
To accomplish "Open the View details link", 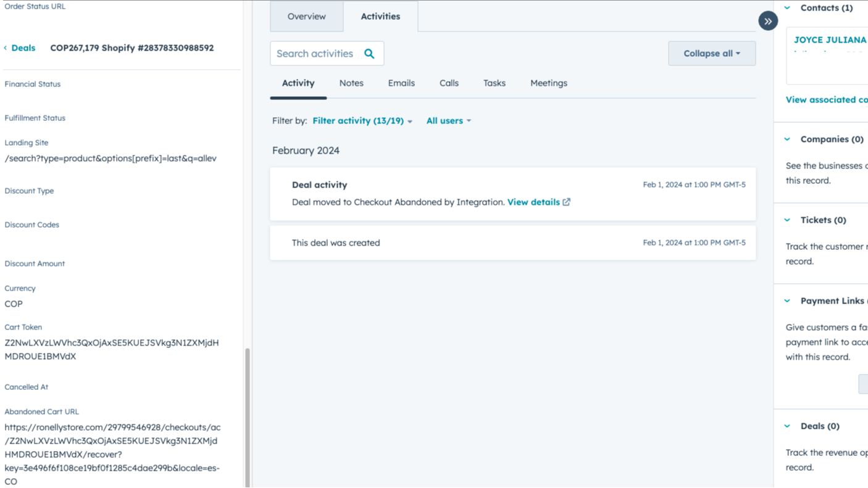I will tap(533, 202).
